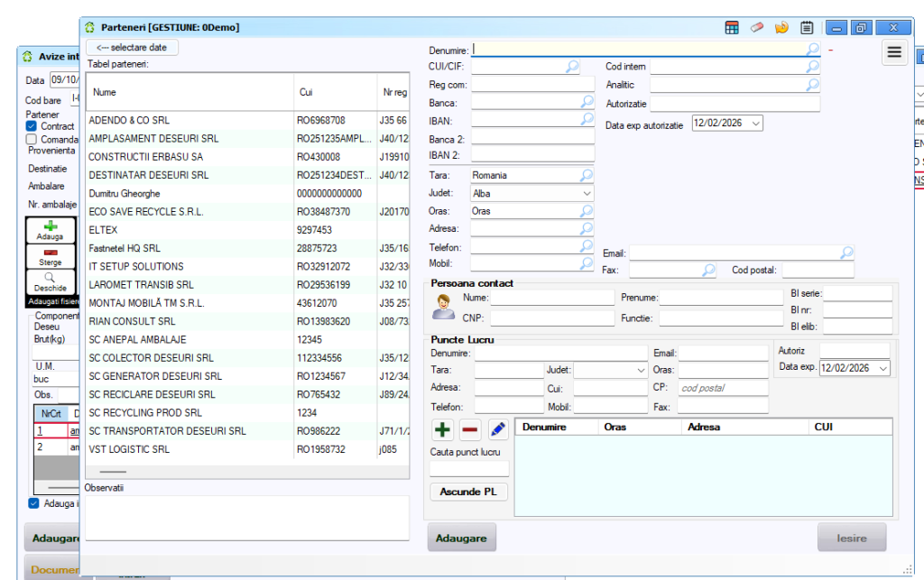924x580 pixels.
Task: Select Dumitru Gheorghe row
Action: coord(247,193)
